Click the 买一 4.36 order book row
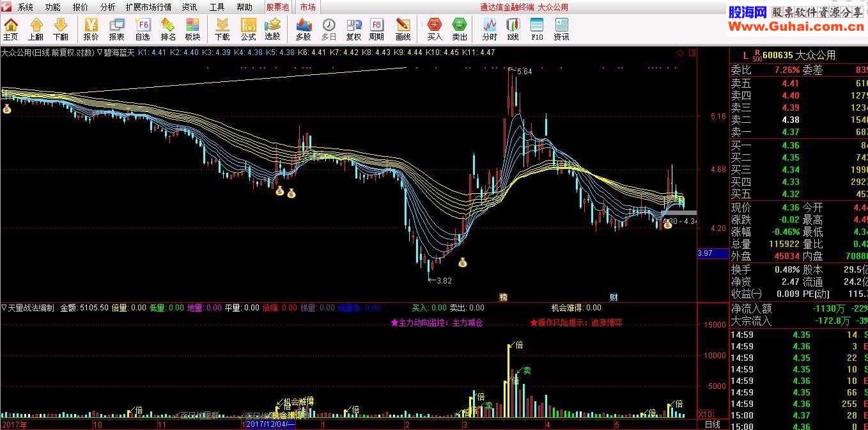 (799, 145)
